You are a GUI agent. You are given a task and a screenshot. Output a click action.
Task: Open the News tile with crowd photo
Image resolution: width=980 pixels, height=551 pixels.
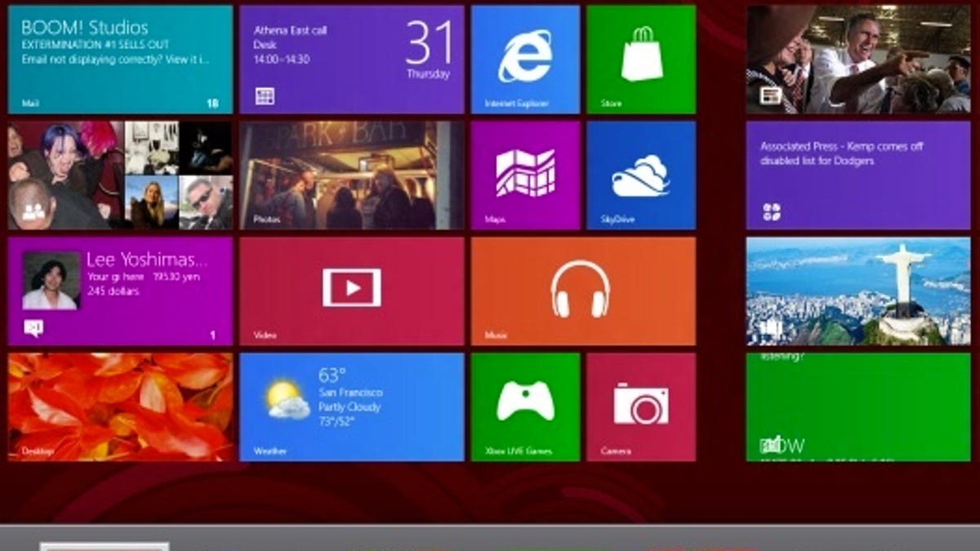point(857,60)
